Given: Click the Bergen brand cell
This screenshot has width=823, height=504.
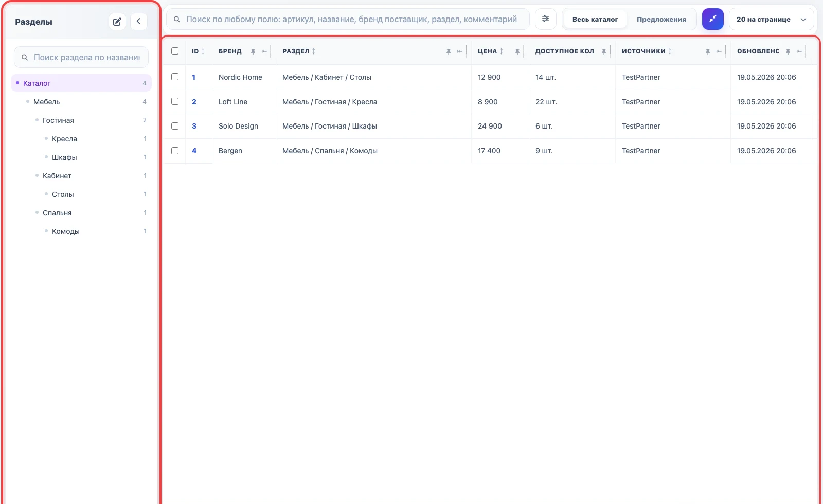Looking at the screenshot, I should coord(244,151).
